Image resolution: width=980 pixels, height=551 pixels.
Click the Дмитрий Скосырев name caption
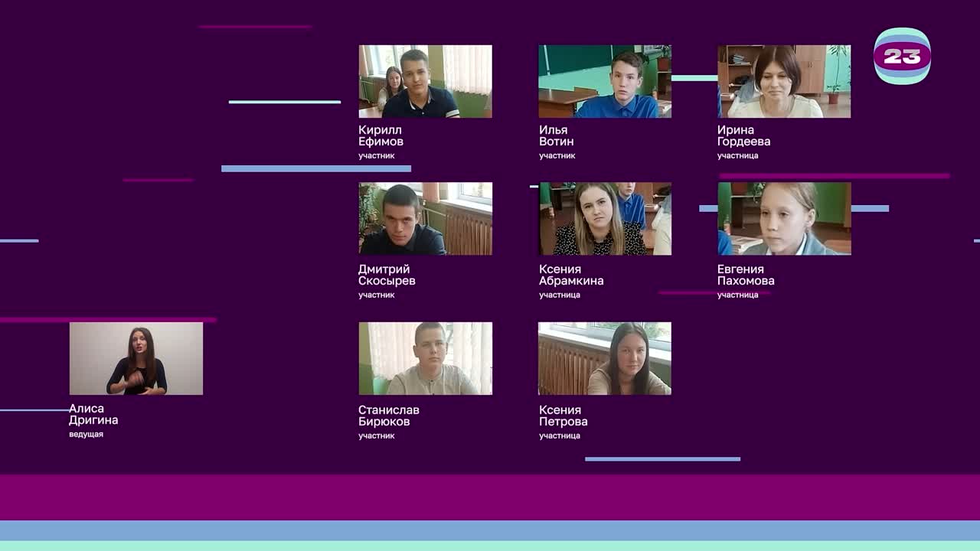(387, 275)
